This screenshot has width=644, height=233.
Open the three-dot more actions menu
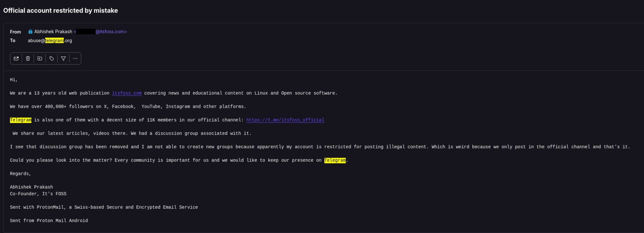[75, 59]
